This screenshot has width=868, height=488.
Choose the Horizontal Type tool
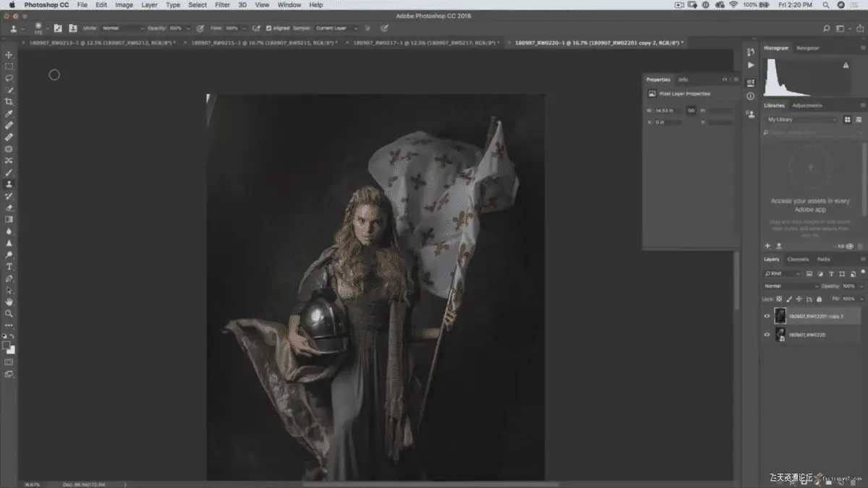[9, 266]
